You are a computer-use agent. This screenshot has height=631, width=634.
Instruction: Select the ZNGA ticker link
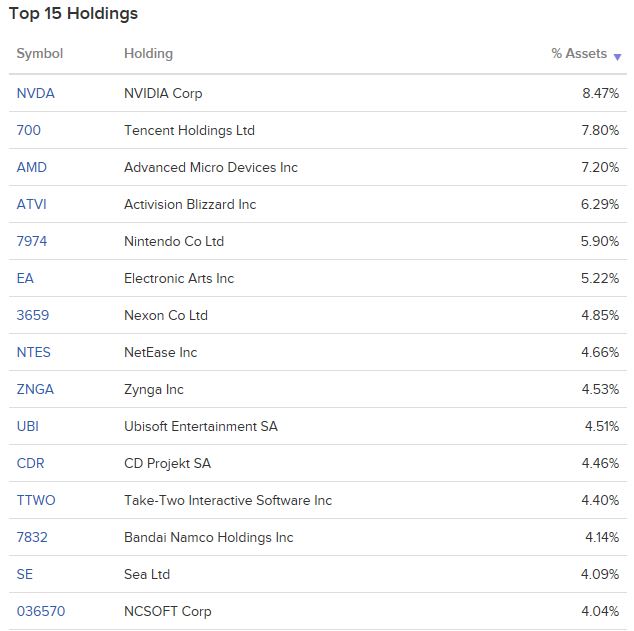(x=35, y=389)
